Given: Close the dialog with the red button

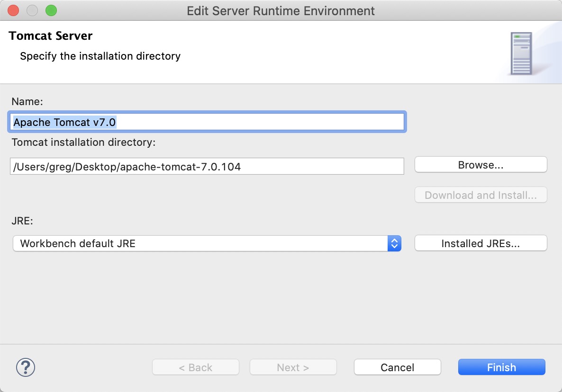Looking at the screenshot, I should pos(13,11).
